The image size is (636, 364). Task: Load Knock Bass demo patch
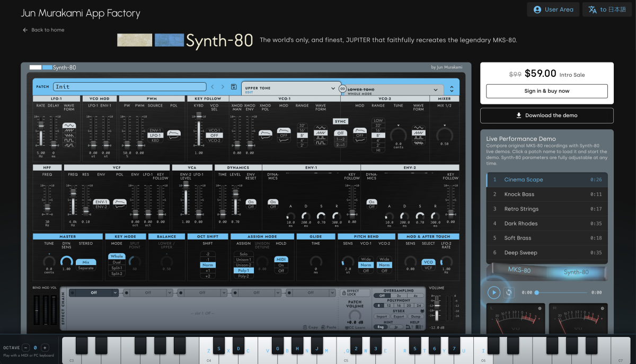[x=547, y=194]
